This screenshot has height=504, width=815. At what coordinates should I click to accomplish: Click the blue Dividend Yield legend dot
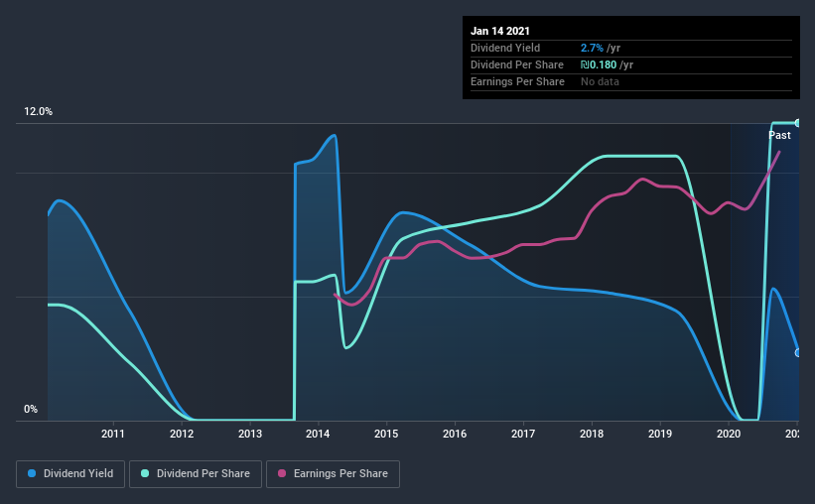pos(32,473)
